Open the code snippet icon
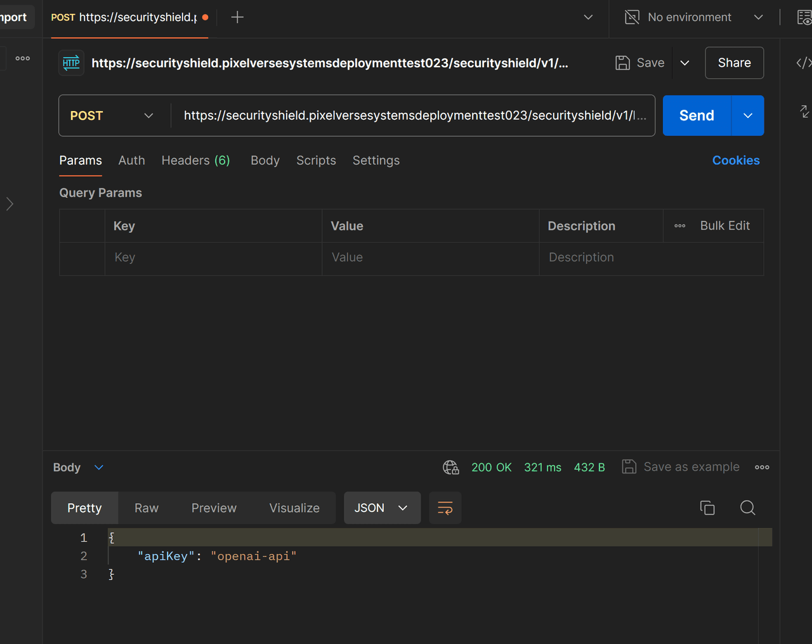812x644 pixels. [x=803, y=63]
